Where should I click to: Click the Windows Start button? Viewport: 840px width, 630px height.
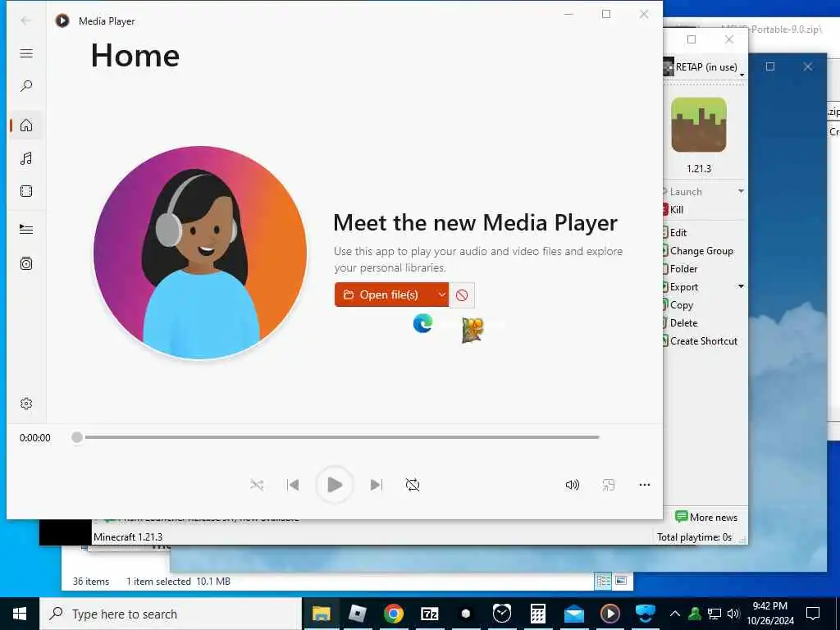tap(20, 614)
